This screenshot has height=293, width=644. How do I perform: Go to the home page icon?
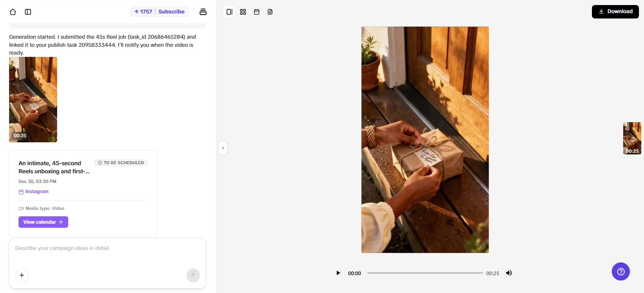[13, 12]
